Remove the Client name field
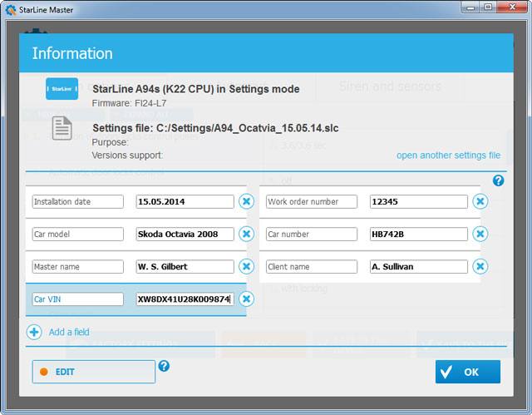The width and height of the screenshot is (532, 415). click(x=480, y=266)
